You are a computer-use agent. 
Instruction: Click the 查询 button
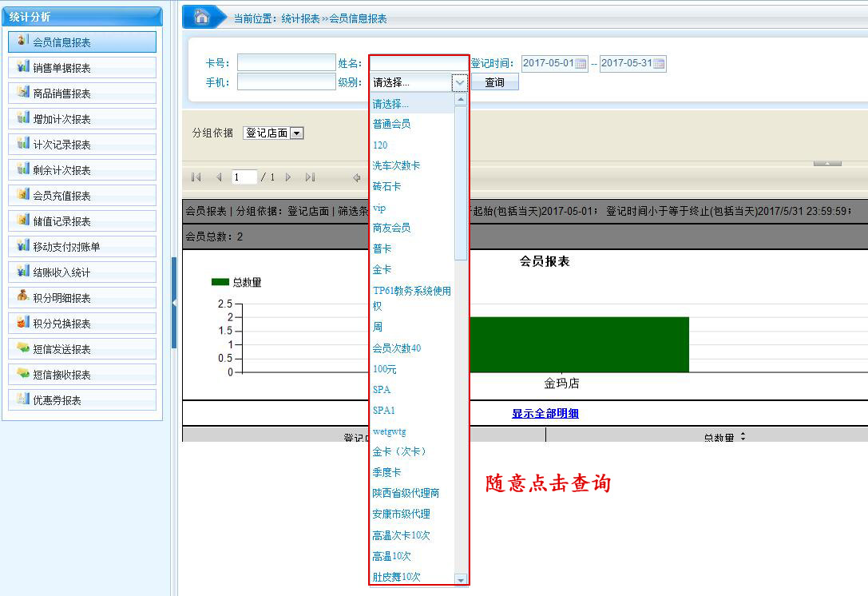(x=494, y=82)
